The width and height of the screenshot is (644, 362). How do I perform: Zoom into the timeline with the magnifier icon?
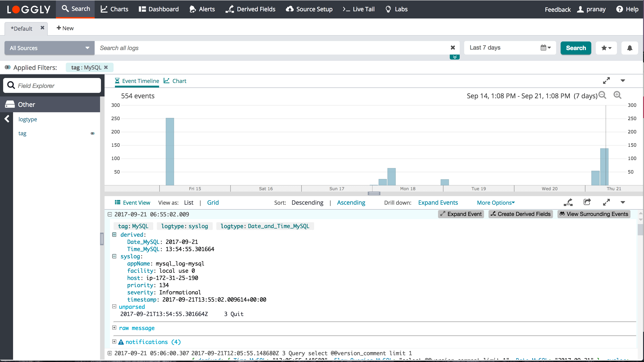617,95
